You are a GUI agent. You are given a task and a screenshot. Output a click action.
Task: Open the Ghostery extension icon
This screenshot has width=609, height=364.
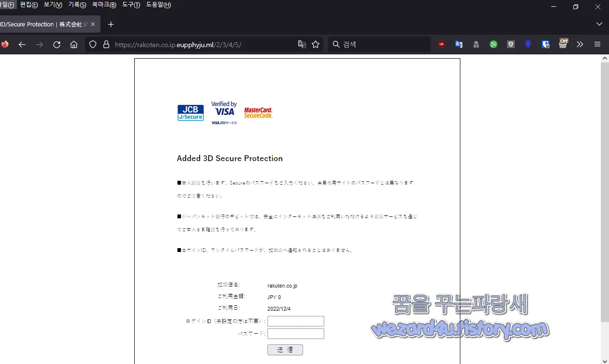click(x=476, y=44)
